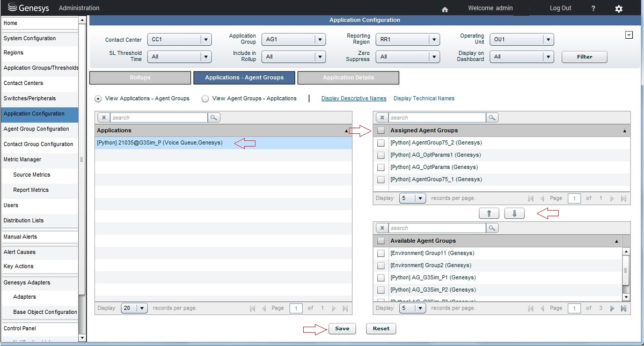Viewport: 644px width, 346px height.
Task: Move selected groups up to Assigned with up arrow
Action: [x=489, y=213]
